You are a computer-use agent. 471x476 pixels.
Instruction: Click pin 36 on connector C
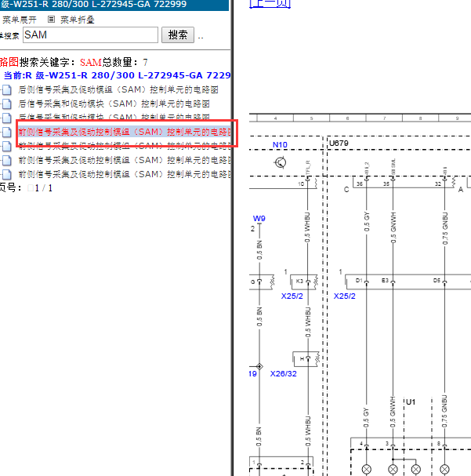pos(360,184)
